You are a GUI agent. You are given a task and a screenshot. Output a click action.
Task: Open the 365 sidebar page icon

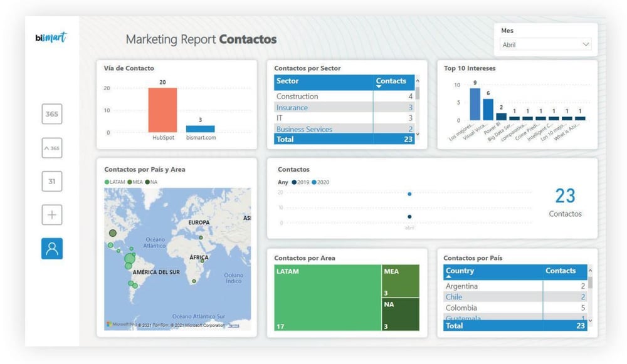(x=52, y=114)
